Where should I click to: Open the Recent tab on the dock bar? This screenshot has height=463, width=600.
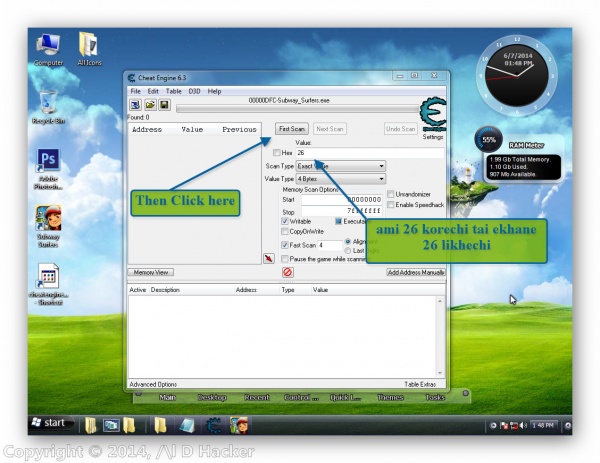[x=257, y=398]
